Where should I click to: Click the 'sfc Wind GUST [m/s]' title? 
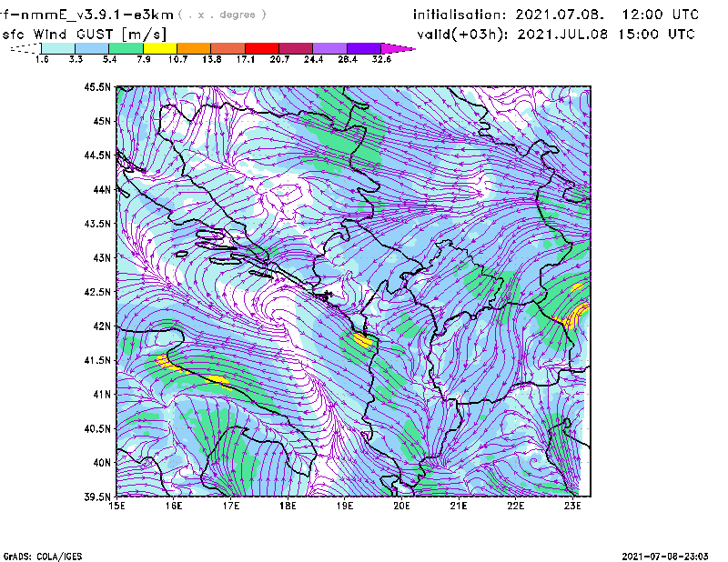tap(84, 35)
